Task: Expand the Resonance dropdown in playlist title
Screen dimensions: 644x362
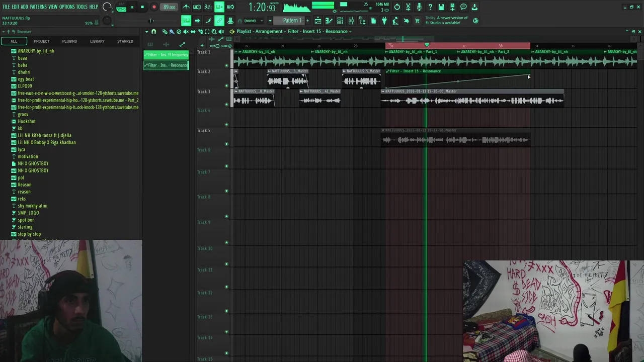Action: click(350, 32)
